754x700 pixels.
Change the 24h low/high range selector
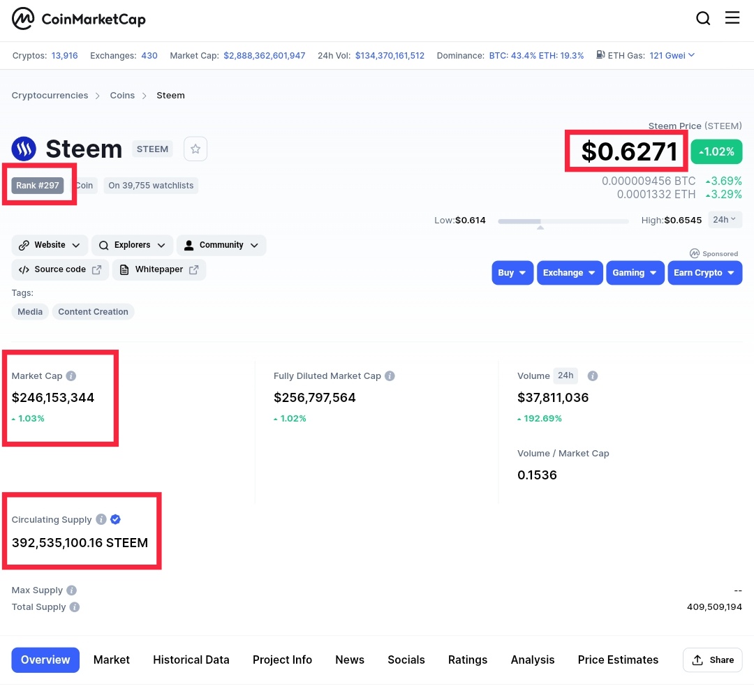tap(725, 220)
